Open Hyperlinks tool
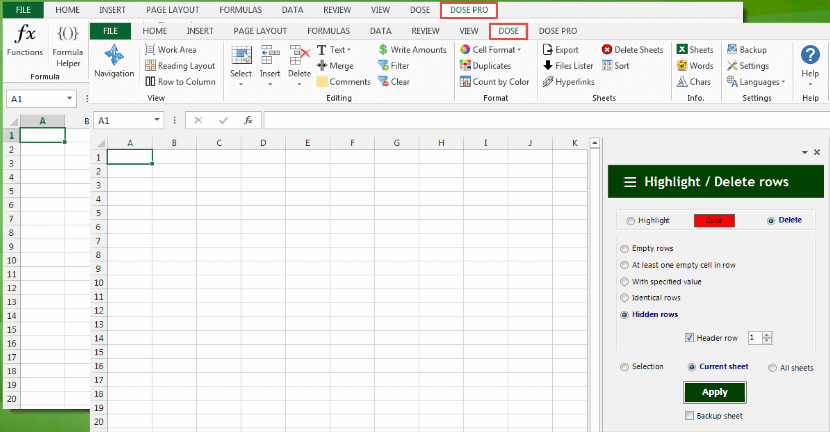Screen dimensions: 830x432 pyautogui.click(x=569, y=82)
